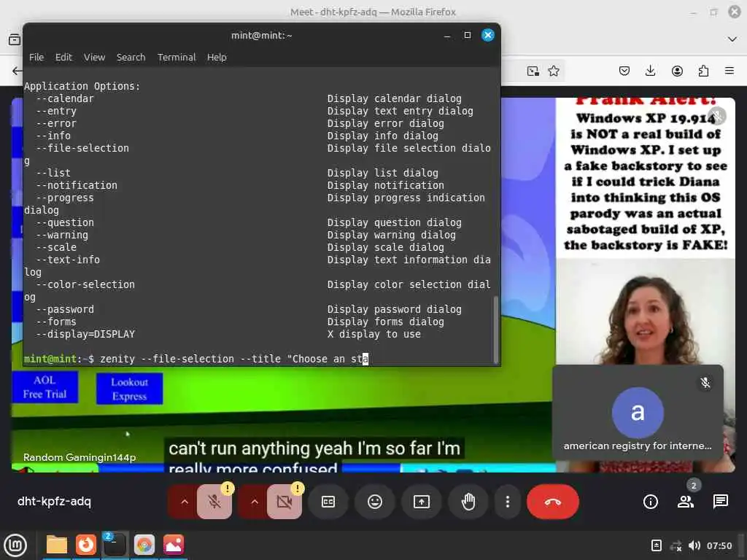Click the Random Gamingin144p presenter name label
747x560 pixels.
(x=80, y=458)
